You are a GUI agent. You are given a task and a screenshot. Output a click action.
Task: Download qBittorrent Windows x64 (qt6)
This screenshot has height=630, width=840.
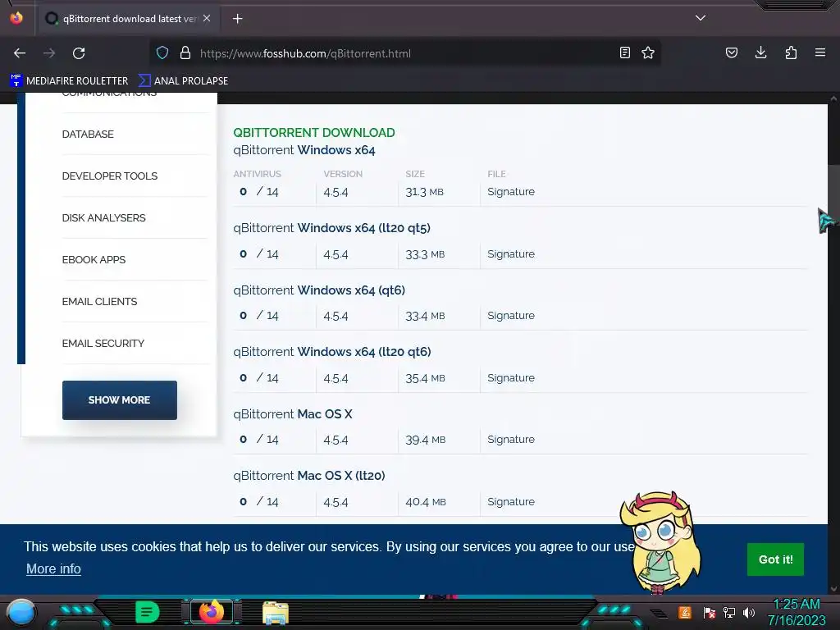coord(319,290)
